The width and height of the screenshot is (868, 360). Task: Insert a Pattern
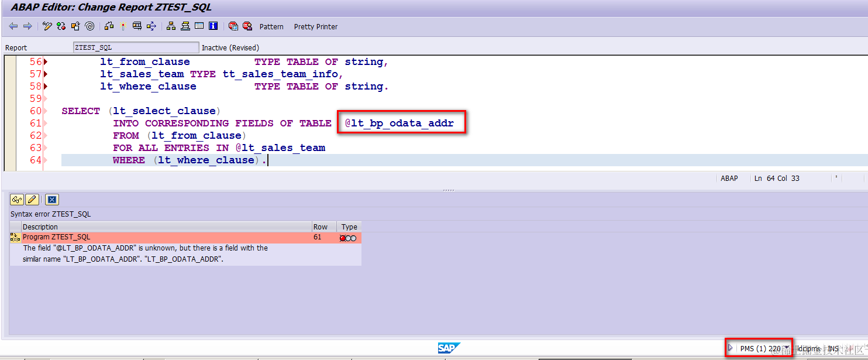click(x=271, y=27)
